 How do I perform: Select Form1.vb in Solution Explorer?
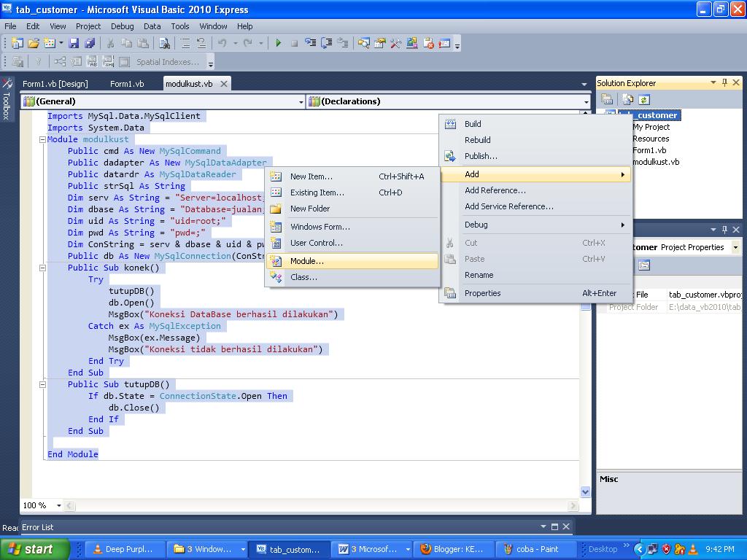pyautogui.click(x=649, y=150)
